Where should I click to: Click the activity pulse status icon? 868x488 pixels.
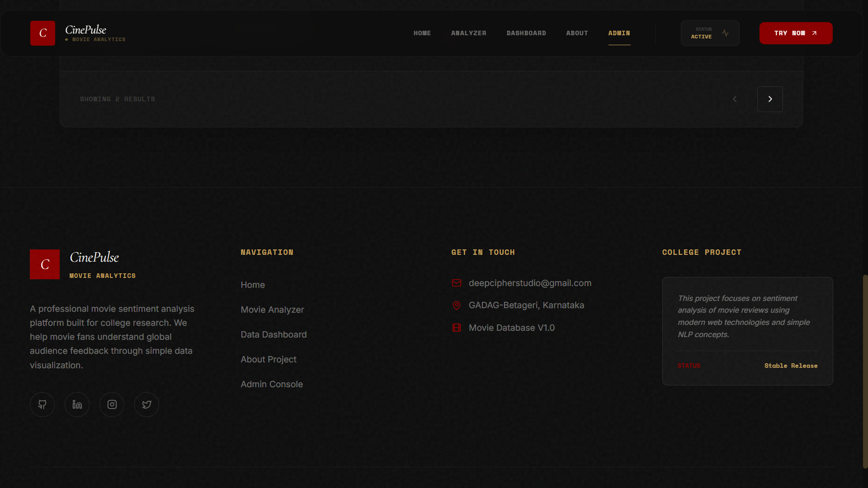725,33
